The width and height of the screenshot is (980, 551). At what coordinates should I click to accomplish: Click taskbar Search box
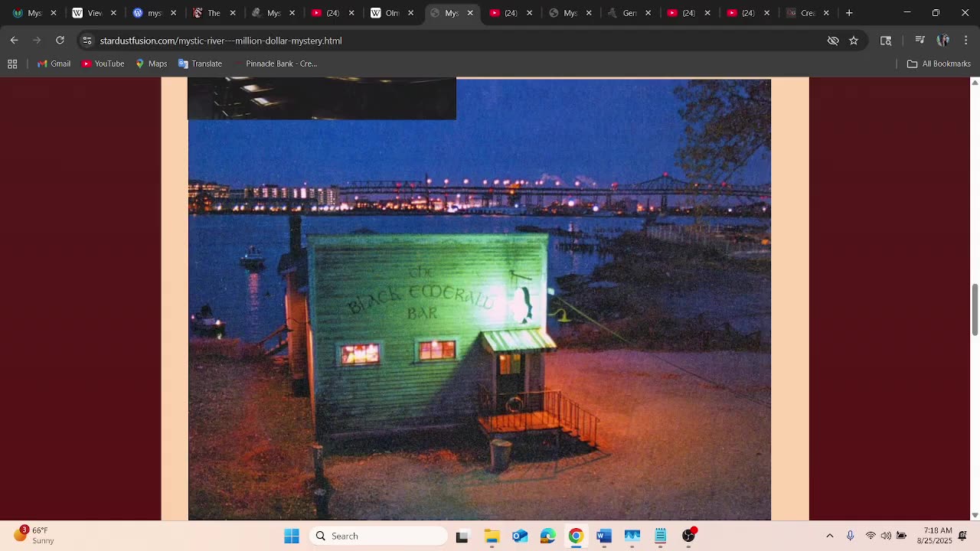(x=378, y=536)
